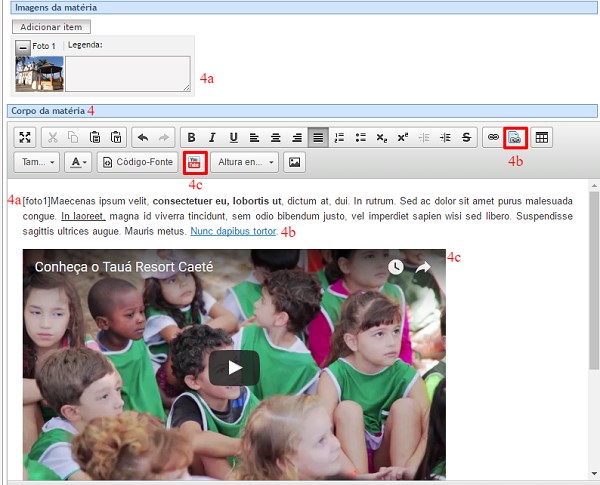Toggle Italic formatting
Image resolution: width=600 pixels, height=485 pixels.
pyautogui.click(x=212, y=137)
